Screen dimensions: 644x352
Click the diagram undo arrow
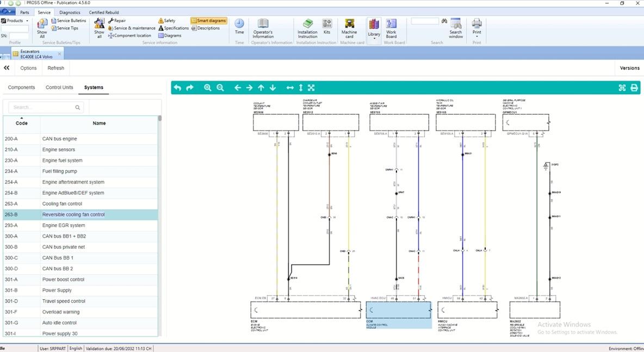(x=177, y=88)
